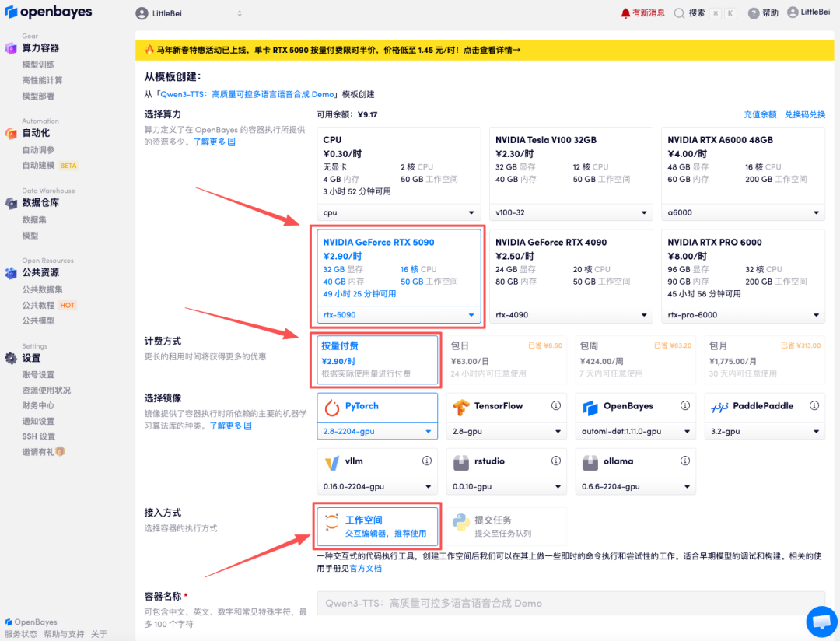Open TensorFlow version 2.8-gpu dropdown

click(506, 432)
